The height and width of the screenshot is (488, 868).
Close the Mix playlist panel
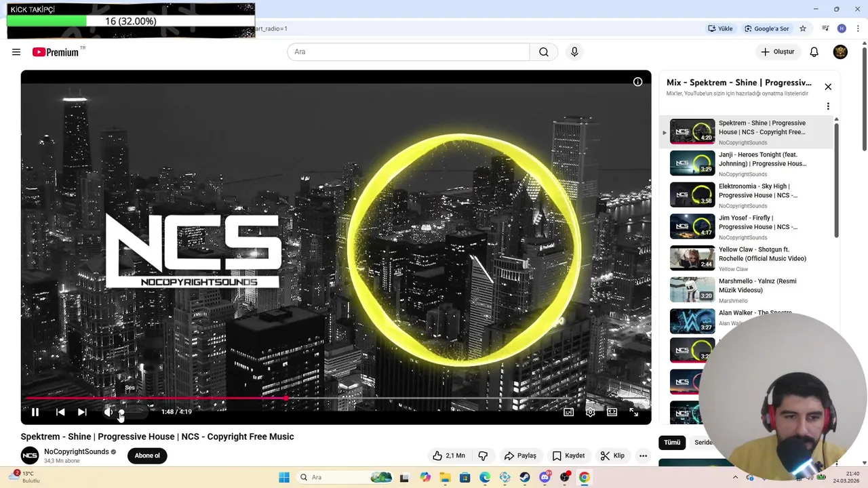click(828, 87)
